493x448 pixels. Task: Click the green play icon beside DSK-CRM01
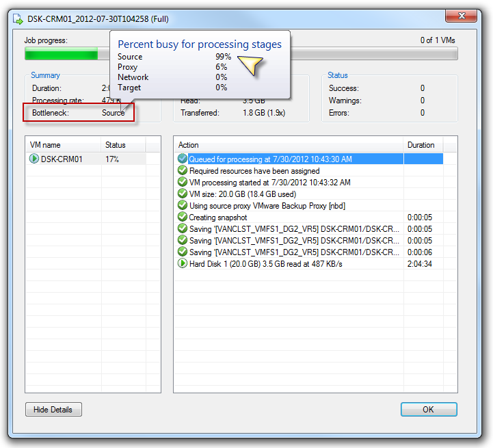click(x=34, y=159)
